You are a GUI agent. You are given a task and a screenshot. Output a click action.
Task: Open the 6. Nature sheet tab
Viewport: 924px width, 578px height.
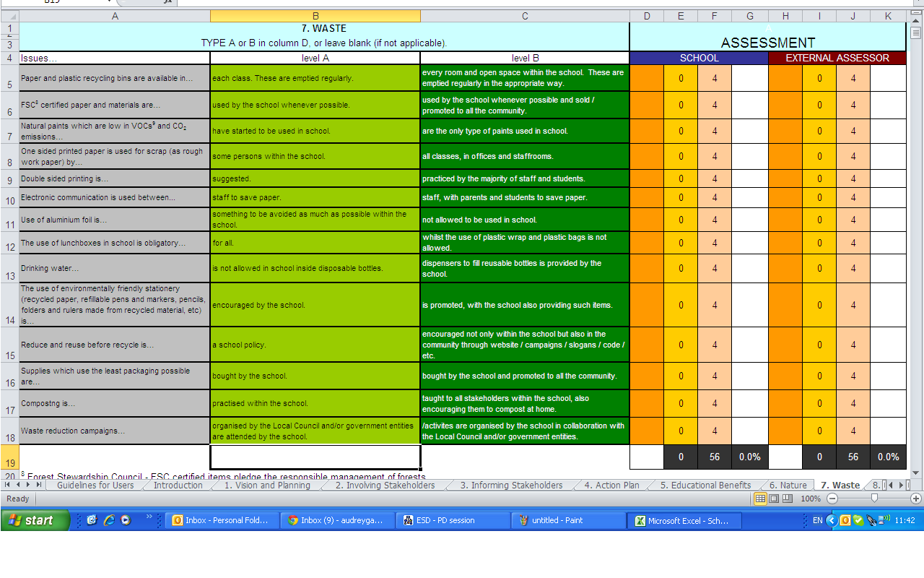[788, 486]
